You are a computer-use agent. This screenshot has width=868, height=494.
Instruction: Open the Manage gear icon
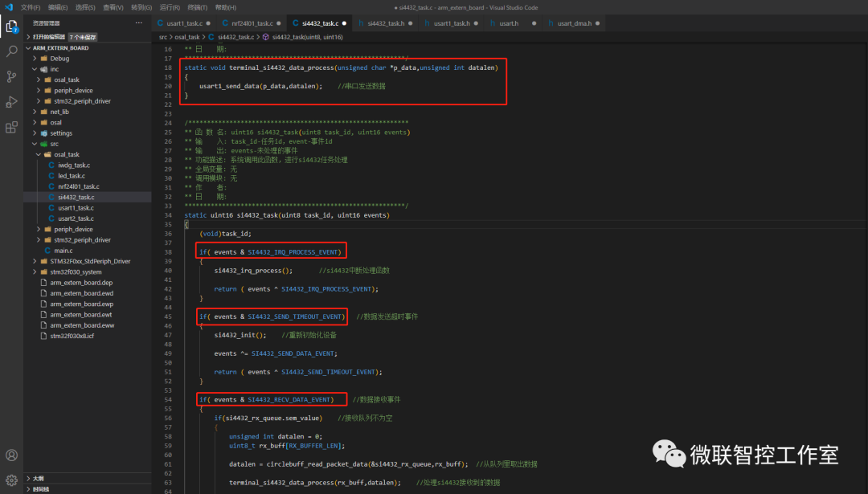point(11,480)
